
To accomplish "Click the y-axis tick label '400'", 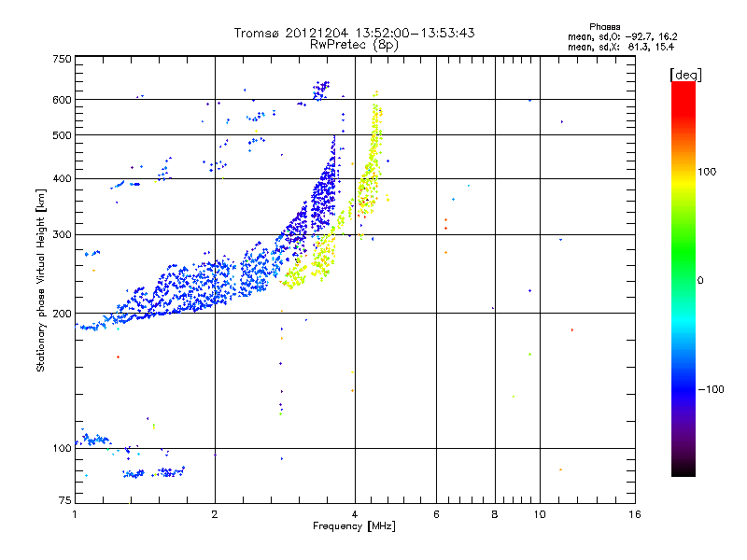I will [x=62, y=178].
